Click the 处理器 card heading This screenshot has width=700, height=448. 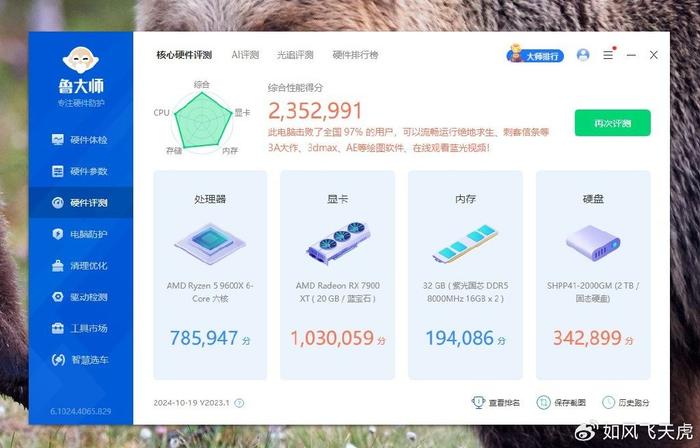(x=210, y=199)
